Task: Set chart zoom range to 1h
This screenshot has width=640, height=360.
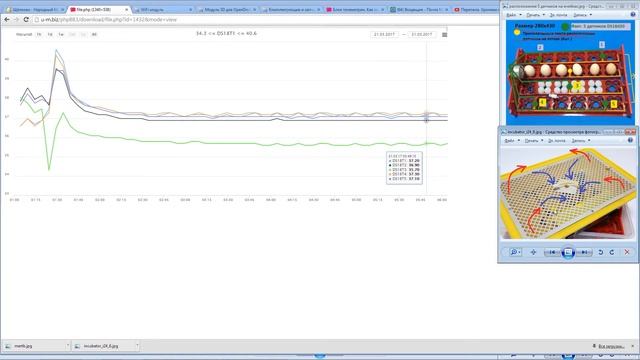Action: click(x=39, y=34)
